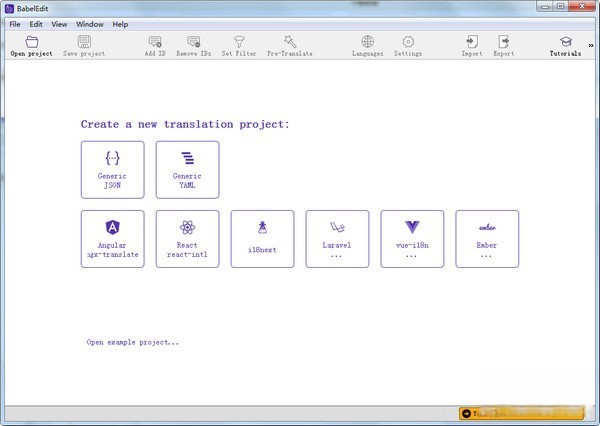Click the Add ID toolbar icon
The height and width of the screenshot is (426, 600).
(x=155, y=42)
